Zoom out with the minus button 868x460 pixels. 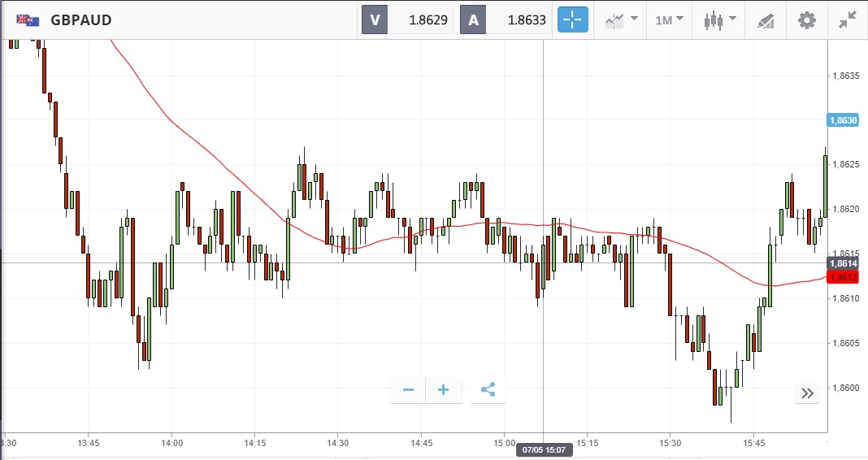click(x=408, y=390)
